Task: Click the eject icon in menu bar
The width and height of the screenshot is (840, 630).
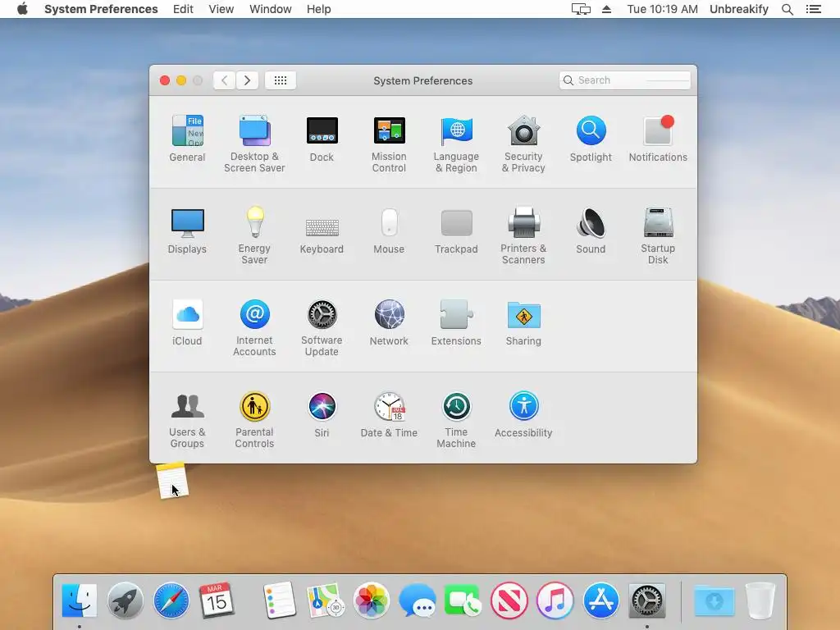Action: (606, 9)
